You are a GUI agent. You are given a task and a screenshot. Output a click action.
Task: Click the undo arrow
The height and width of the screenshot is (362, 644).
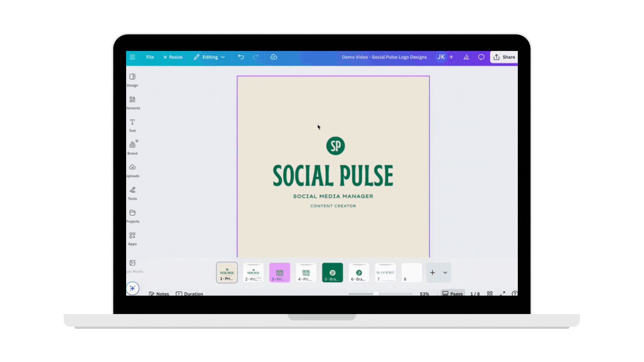(x=241, y=57)
